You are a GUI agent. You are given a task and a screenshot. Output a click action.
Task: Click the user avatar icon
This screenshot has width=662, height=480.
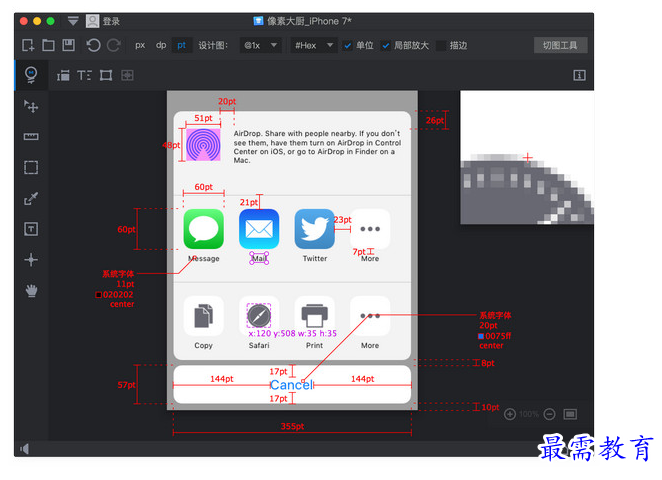[92, 21]
